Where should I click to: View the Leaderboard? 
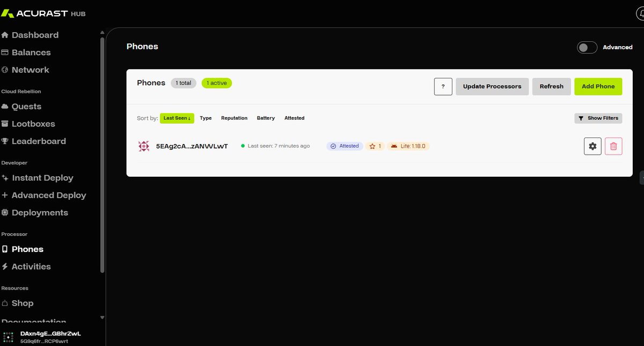point(38,141)
